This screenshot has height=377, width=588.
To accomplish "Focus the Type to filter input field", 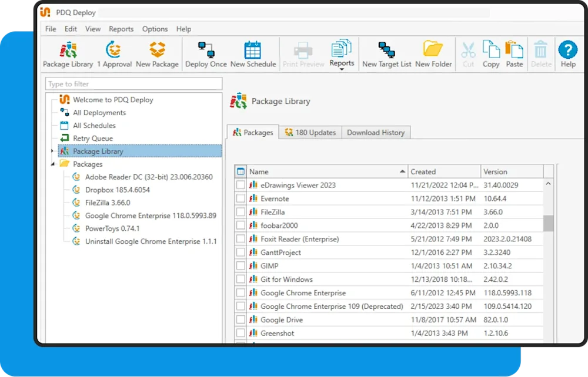I will [x=134, y=83].
